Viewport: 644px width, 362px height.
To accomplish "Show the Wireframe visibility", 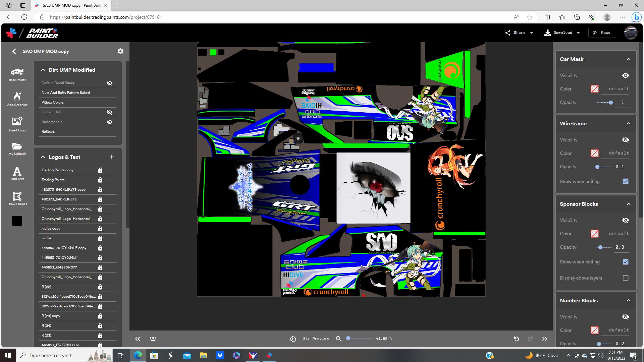I will point(625,140).
